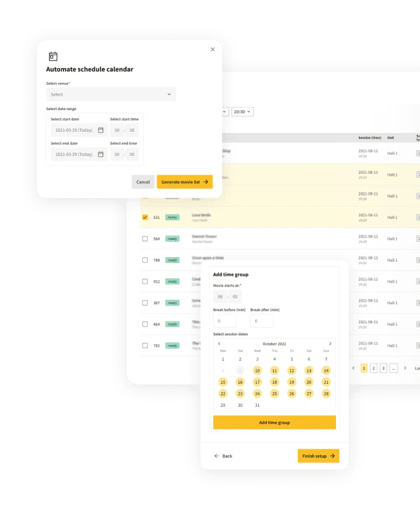Screen dimensions: 420x506
Task: Click the Session (time) column header
Action: coord(370,137)
